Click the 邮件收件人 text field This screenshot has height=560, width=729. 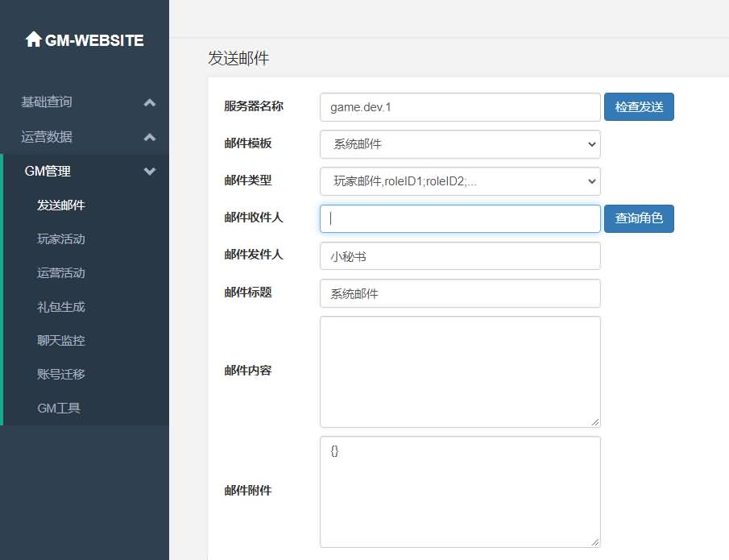coord(460,218)
